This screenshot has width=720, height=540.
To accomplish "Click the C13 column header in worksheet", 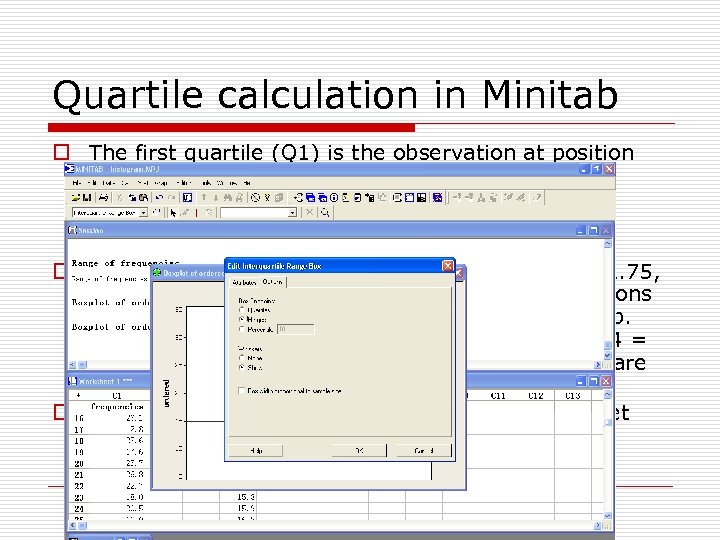I will [573, 395].
